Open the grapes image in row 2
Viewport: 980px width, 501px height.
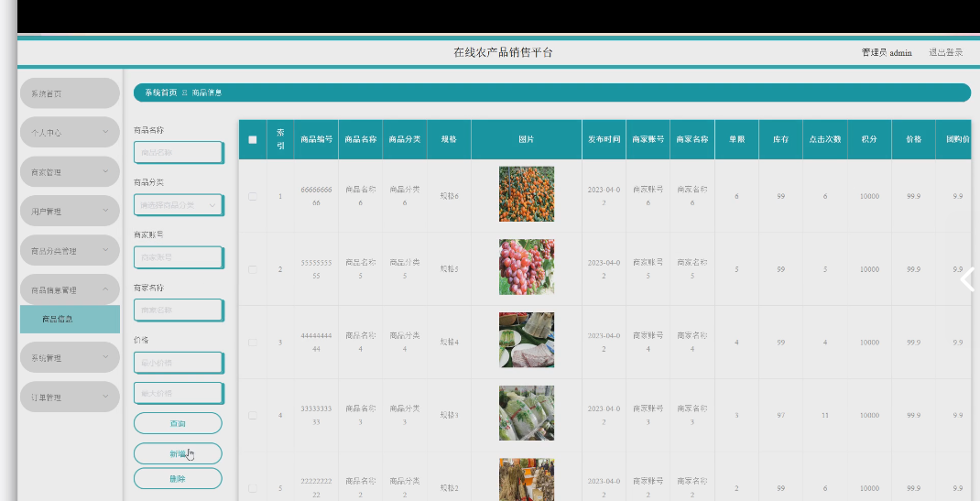[527, 267]
